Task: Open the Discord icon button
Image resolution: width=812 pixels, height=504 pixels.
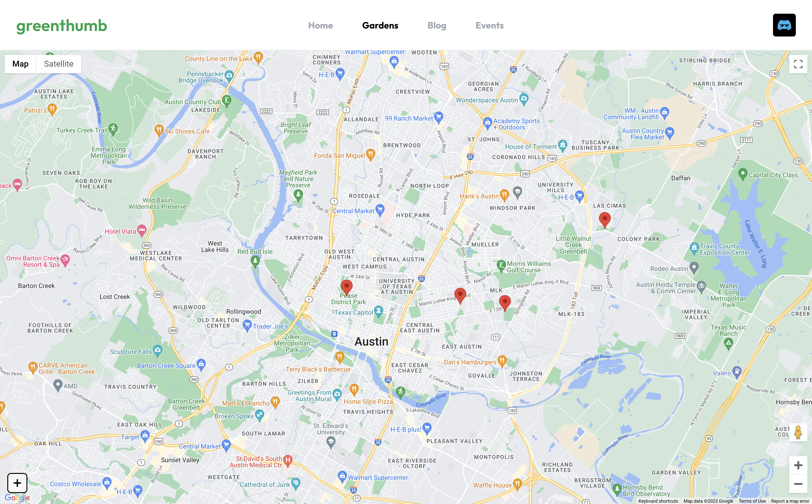Action: tap(784, 25)
